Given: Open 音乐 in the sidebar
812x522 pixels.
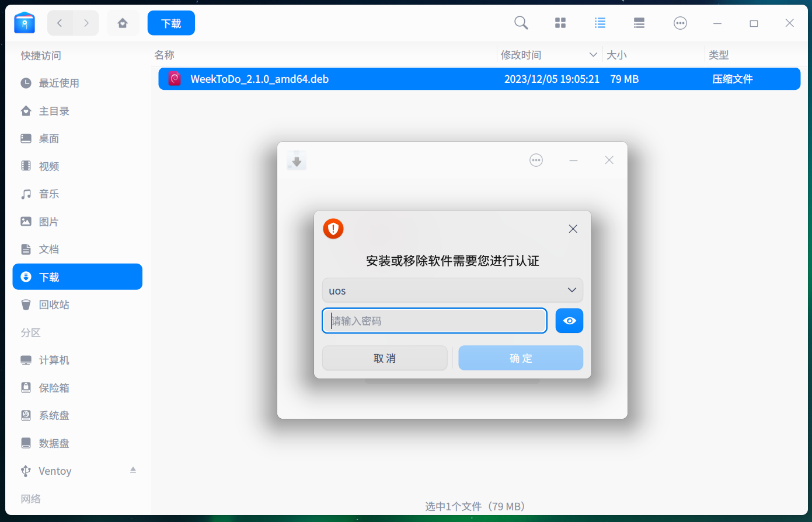Looking at the screenshot, I should pyautogui.click(x=77, y=194).
